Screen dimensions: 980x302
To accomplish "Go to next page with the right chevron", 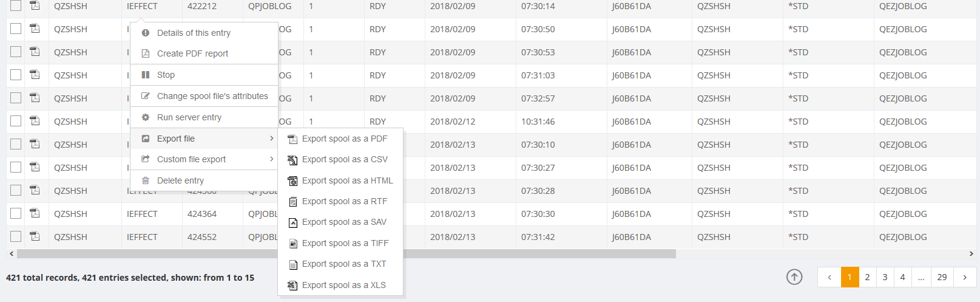I will [965, 277].
